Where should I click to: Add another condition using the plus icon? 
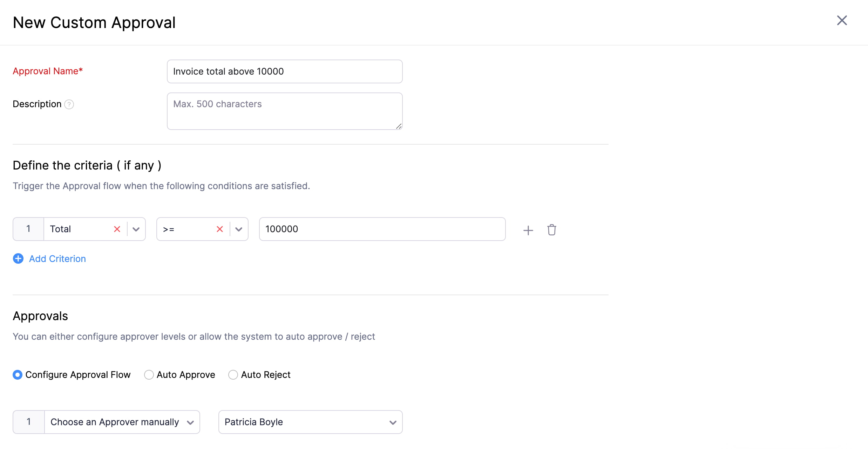(x=528, y=230)
